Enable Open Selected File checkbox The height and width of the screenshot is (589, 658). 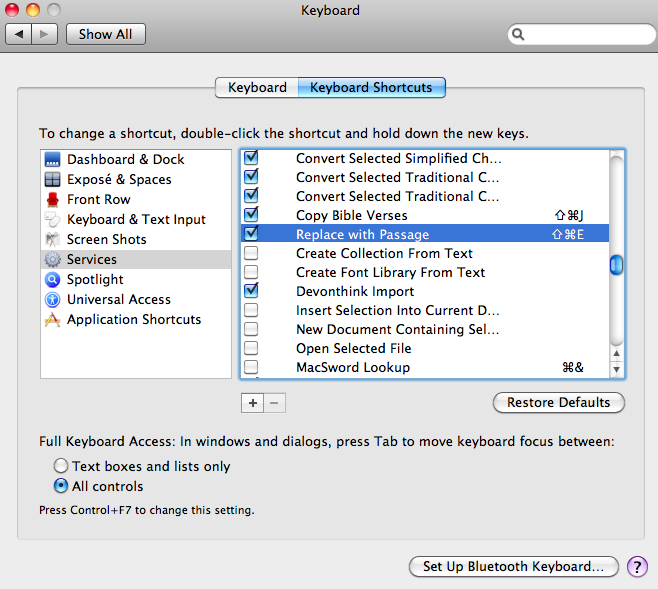pos(251,348)
